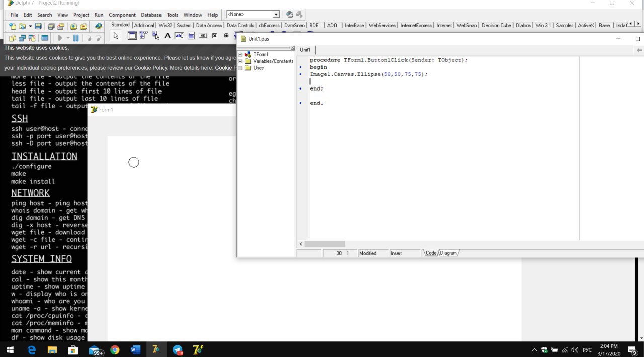This screenshot has width=644, height=357.
Task: Open Telegram from the taskbar
Action: pos(178,349)
